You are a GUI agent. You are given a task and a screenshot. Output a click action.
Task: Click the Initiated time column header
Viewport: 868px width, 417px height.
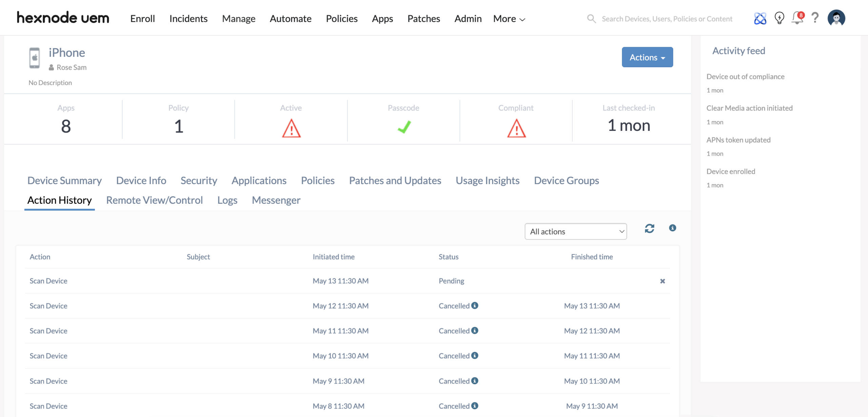334,257
